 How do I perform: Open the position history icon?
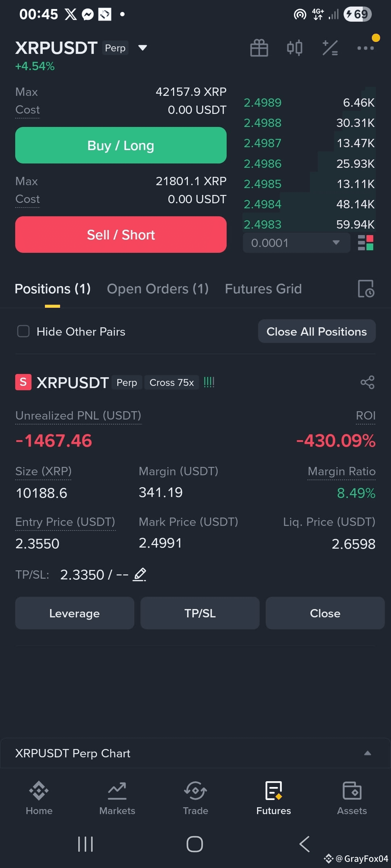click(x=366, y=289)
